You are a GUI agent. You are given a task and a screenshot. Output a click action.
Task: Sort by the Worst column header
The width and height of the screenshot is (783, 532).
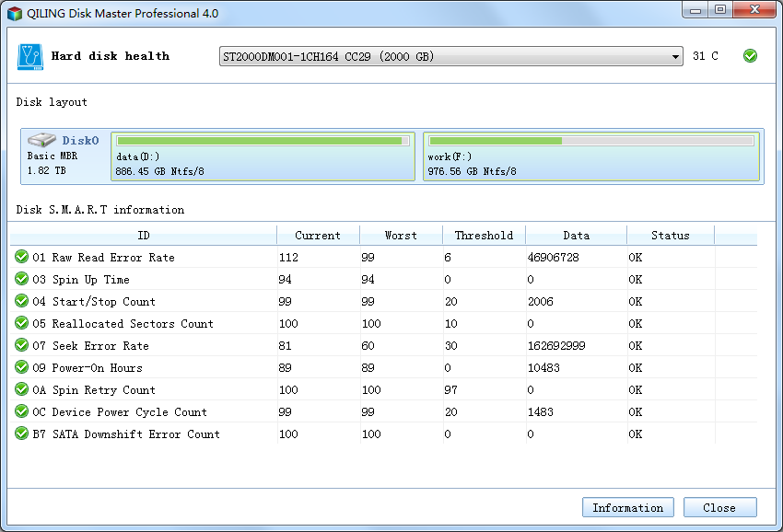[x=401, y=235]
